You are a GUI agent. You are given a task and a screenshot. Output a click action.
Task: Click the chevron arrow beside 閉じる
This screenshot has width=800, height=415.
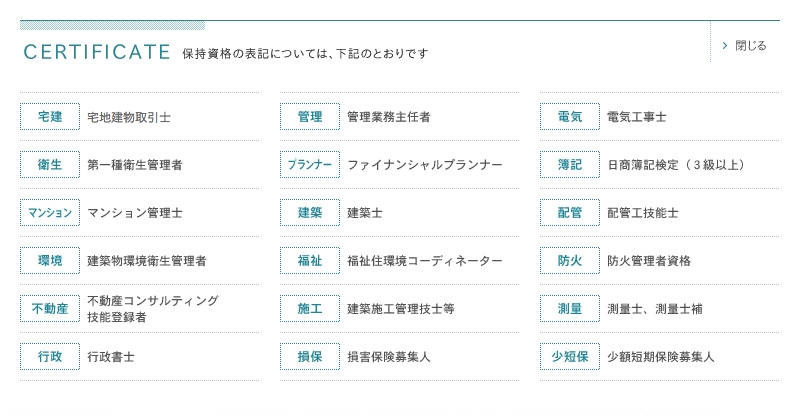pos(724,46)
